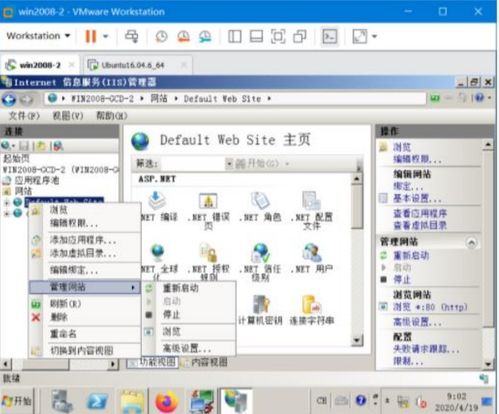The width and height of the screenshot is (499, 414).
Task: Take a VM snapshot icon
Action: 162,36
